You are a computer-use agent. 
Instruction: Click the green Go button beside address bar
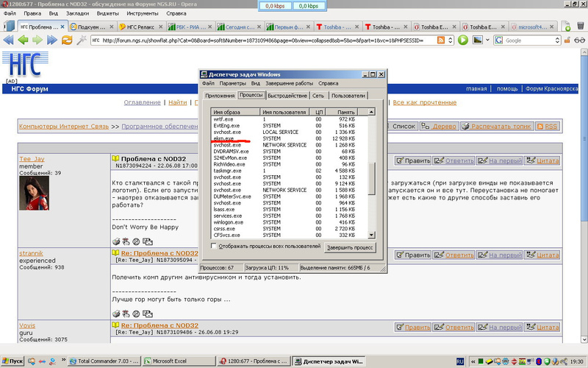click(x=463, y=40)
